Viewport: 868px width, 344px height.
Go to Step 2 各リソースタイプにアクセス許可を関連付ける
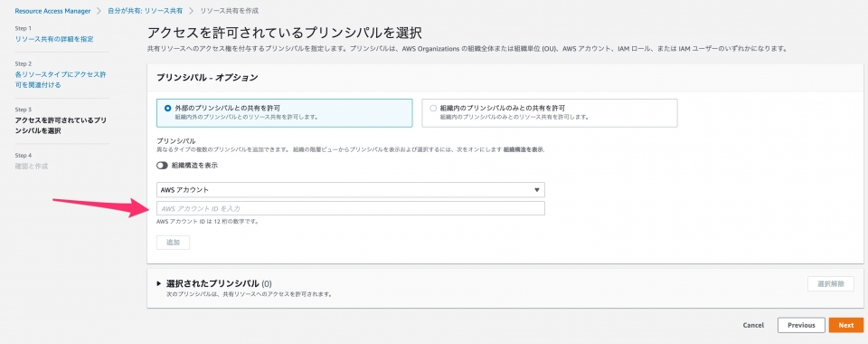[x=61, y=80]
